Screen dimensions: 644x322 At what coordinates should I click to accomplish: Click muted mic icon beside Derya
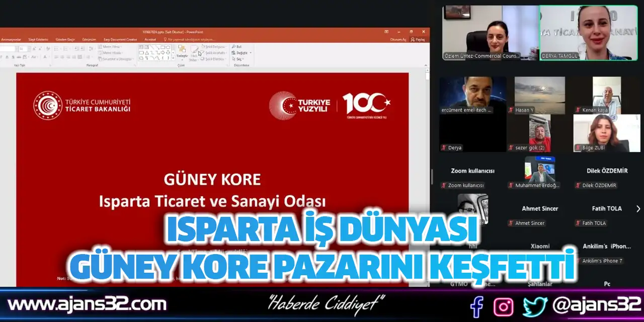click(444, 148)
